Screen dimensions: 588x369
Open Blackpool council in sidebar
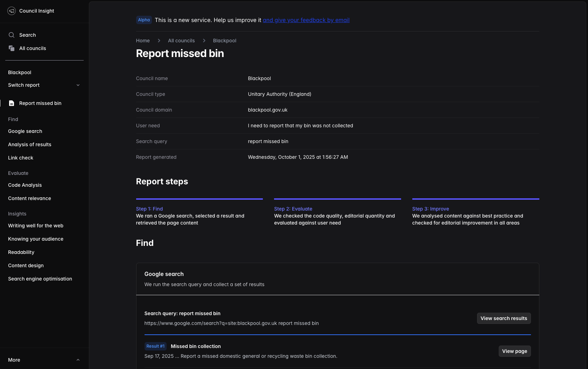[x=20, y=72]
